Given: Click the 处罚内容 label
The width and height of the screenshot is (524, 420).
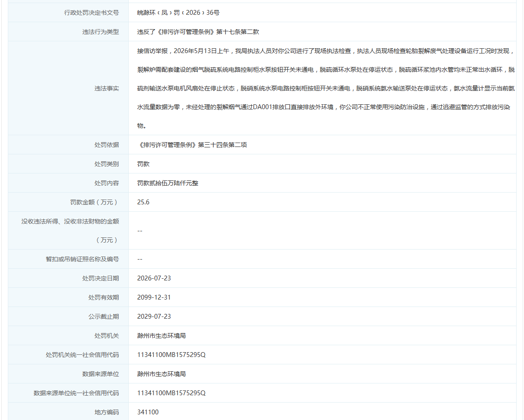Looking at the screenshot, I should [107, 183].
